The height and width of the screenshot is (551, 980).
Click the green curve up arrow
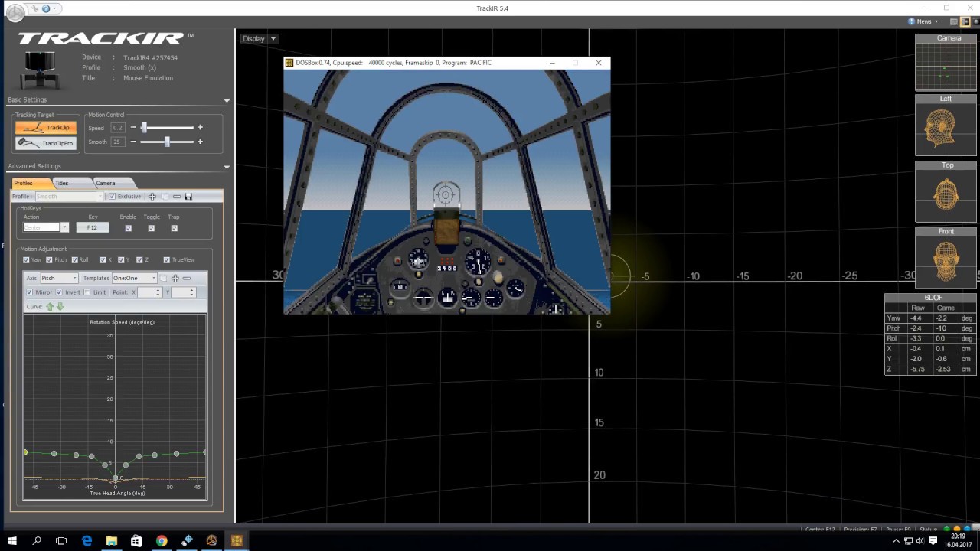coord(51,306)
